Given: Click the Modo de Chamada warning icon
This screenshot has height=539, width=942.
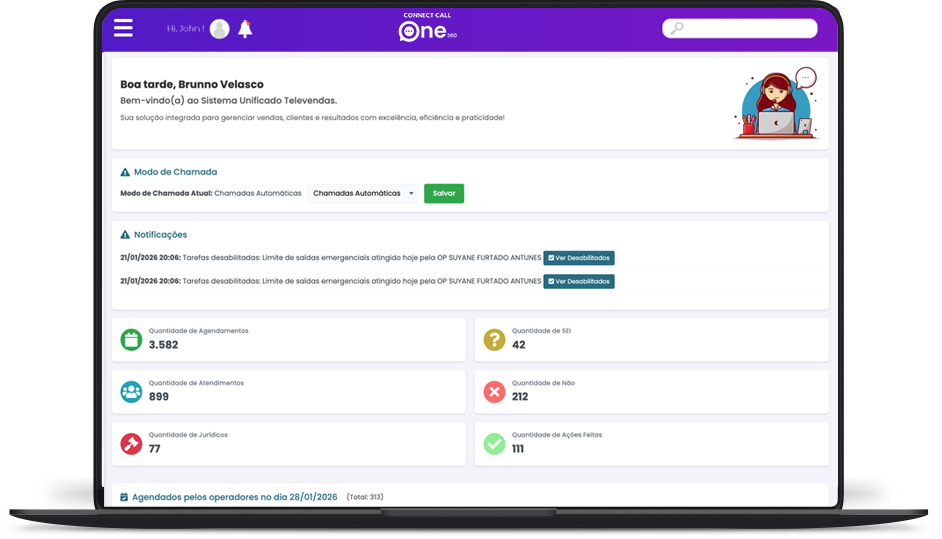Looking at the screenshot, I should point(125,172).
